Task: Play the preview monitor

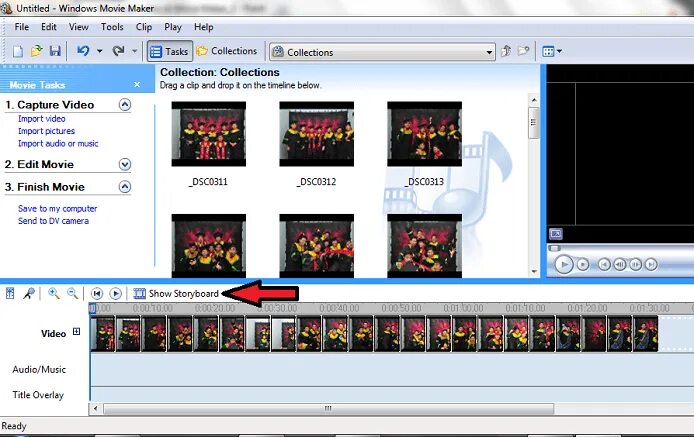Action: pyautogui.click(x=564, y=265)
